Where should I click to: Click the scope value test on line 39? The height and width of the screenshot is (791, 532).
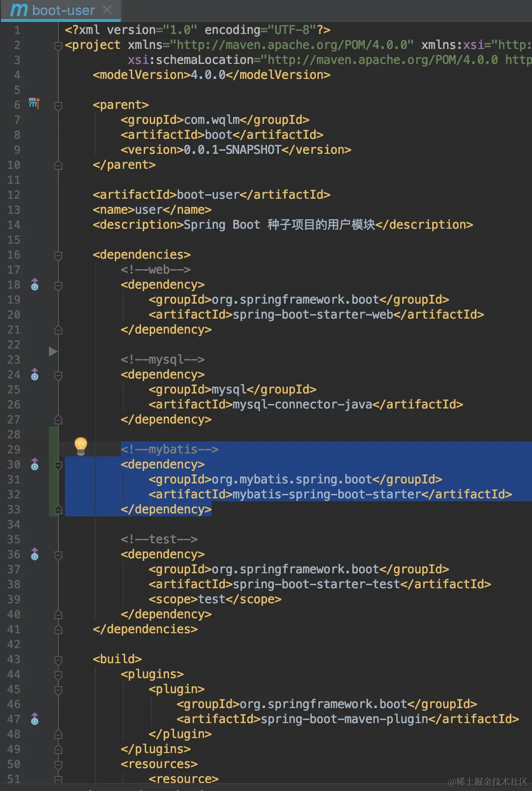212,599
